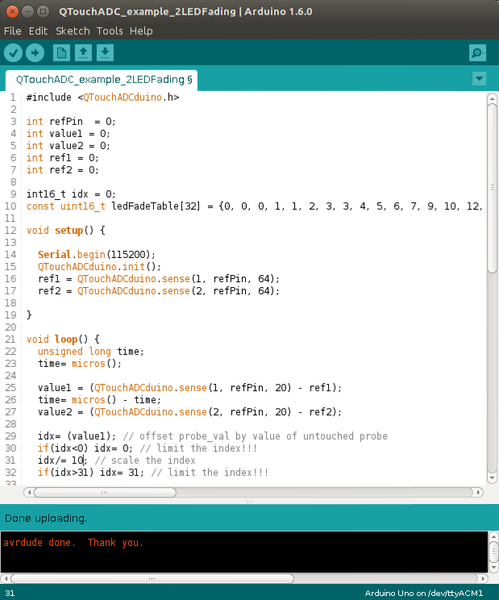This screenshot has width=499, height=600.
Task: Click the editor vertical scrollbar thumb
Action: click(492, 188)
